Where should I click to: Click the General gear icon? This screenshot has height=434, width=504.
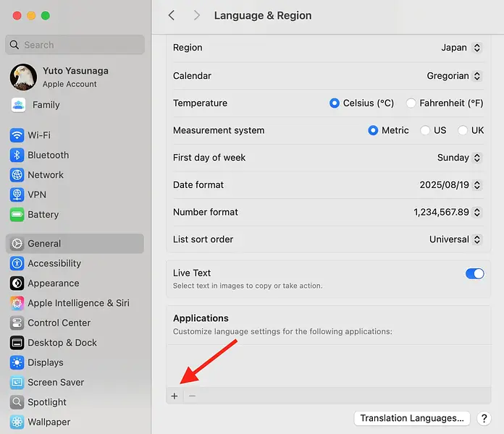[17, 244]
